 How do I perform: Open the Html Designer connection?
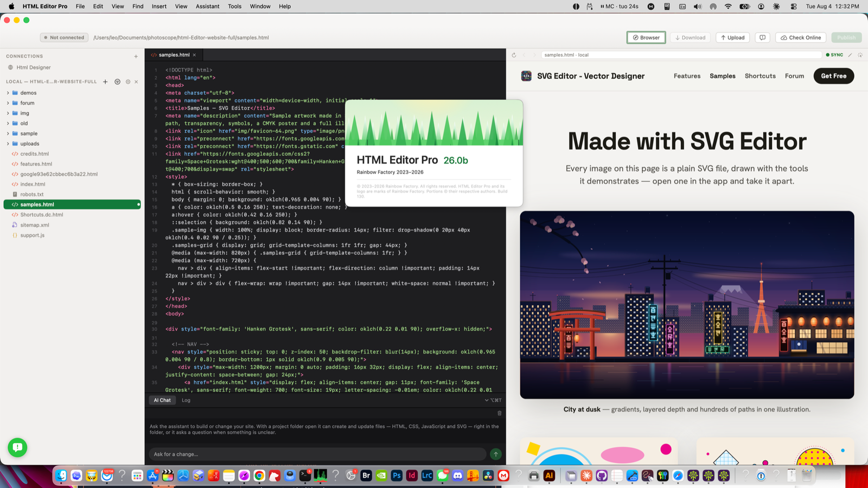[x=33, y=67]
